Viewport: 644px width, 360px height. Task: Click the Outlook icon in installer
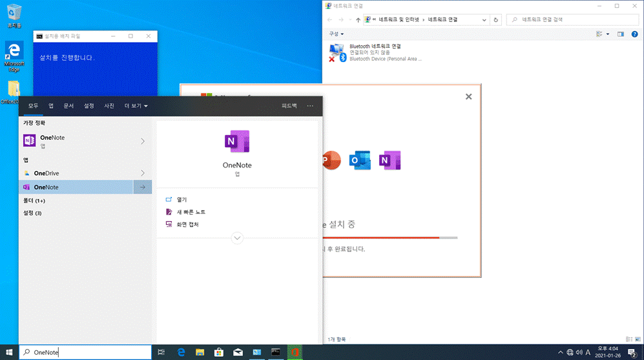coord(360,160)
